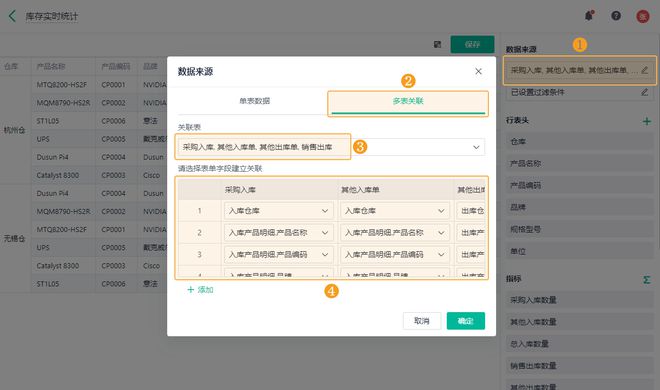Click the 库存实时统计 title
Image resolution: width=660 pixels, height=390 pixels.
pyautogui.click(x=52, y=16)
